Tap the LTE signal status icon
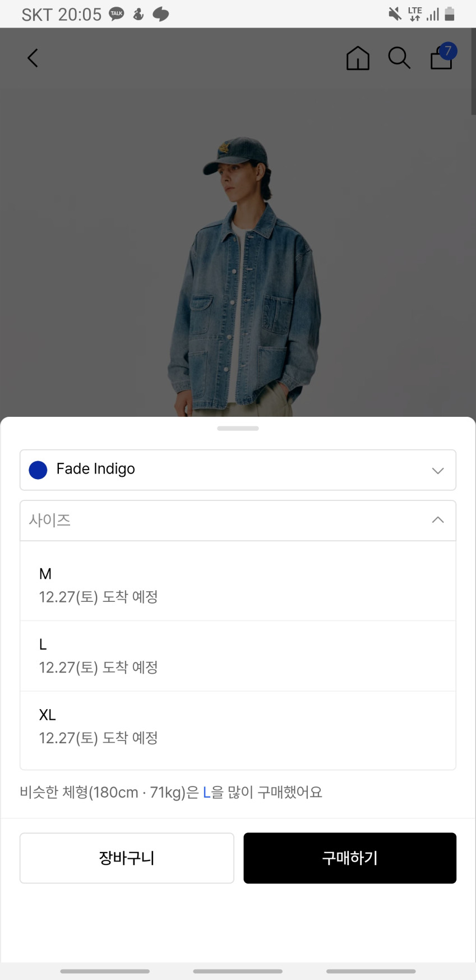 415,14
